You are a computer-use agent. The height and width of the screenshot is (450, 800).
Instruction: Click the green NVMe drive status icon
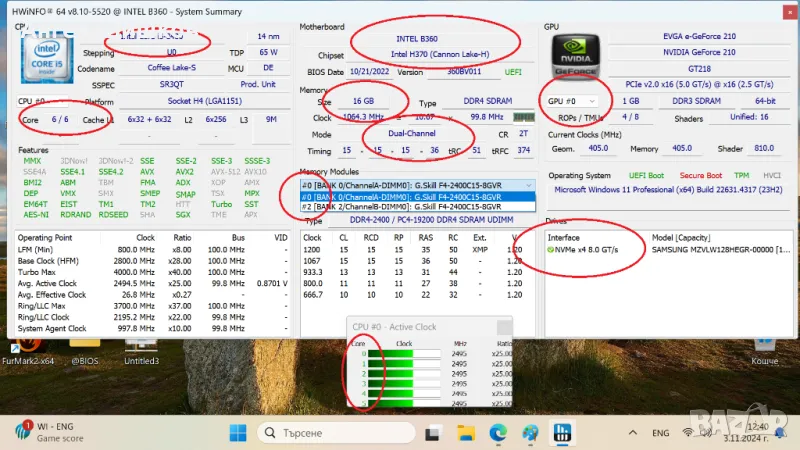point(550,249)
